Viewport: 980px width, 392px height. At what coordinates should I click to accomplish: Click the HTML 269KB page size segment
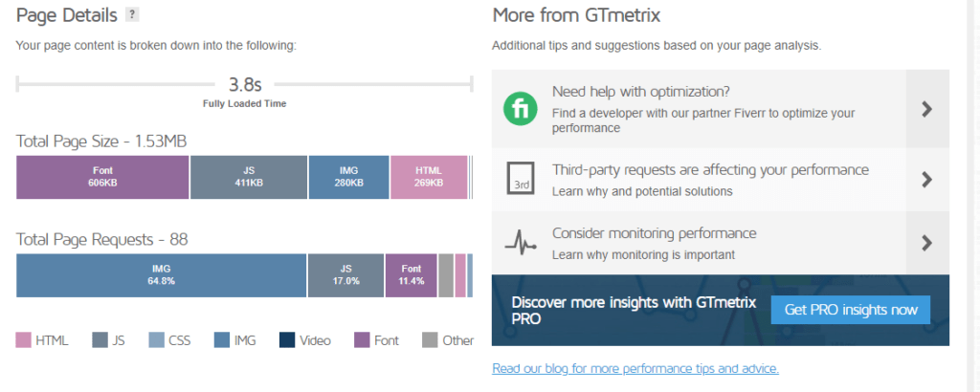tap(429, 177)
